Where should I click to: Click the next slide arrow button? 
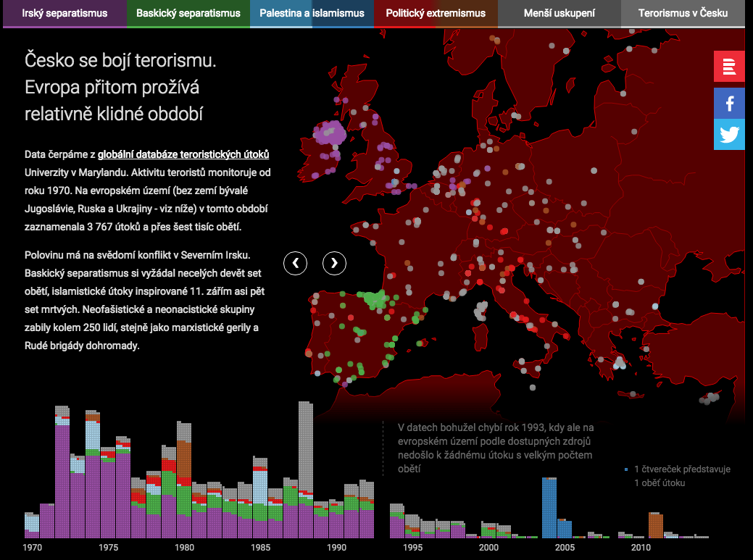[x=334, y=263]
